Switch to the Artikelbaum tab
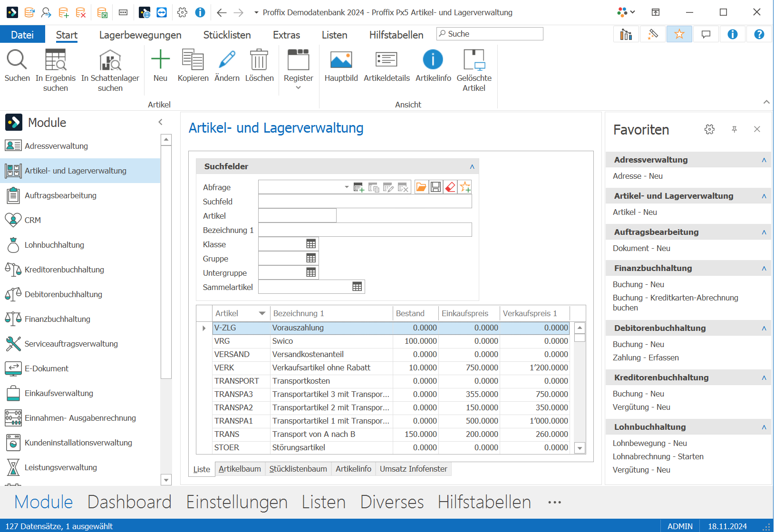This screenshot has height=532, width=774. point(240,469)
